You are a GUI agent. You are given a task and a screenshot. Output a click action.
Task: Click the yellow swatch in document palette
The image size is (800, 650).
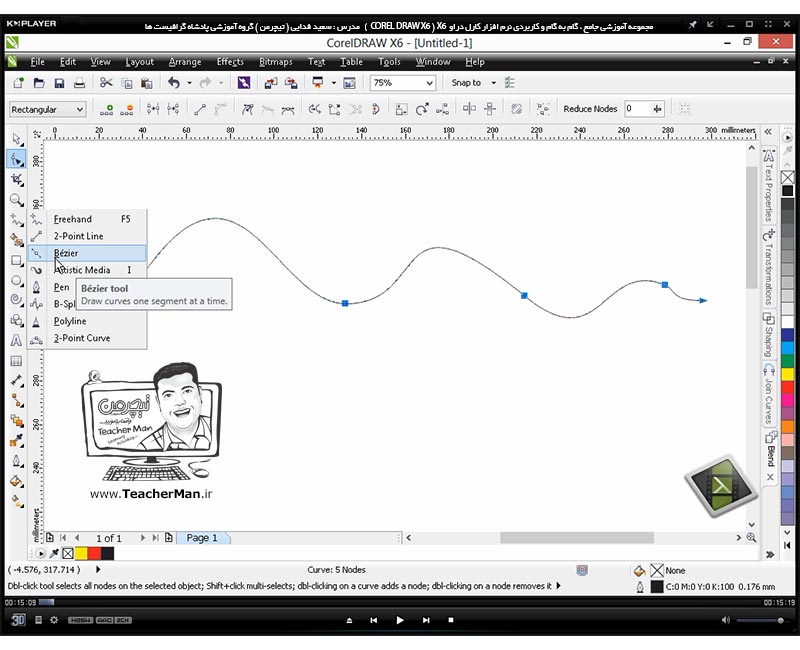[x=81, y=553]
